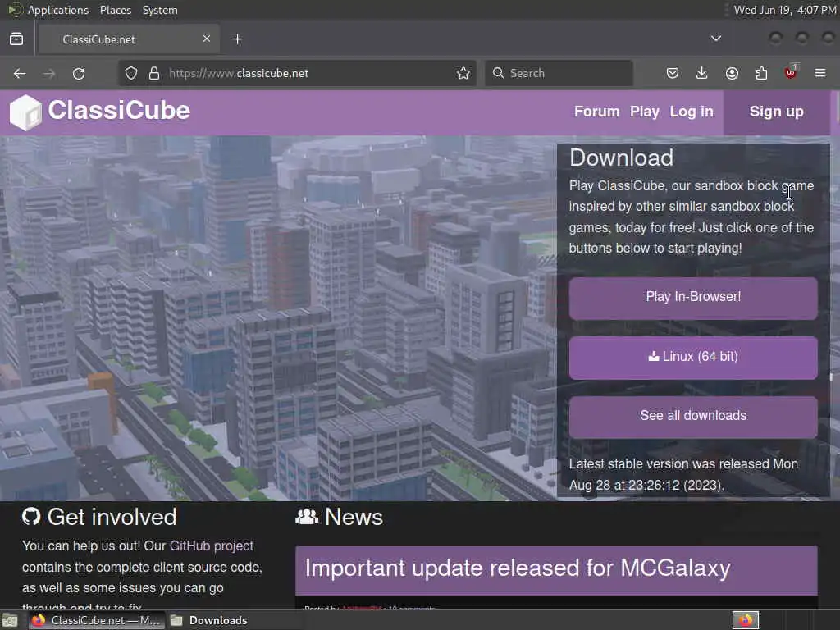The image size is (840, 630).
Task: Expand the list all tabs chevron
Action: [715, 39]
